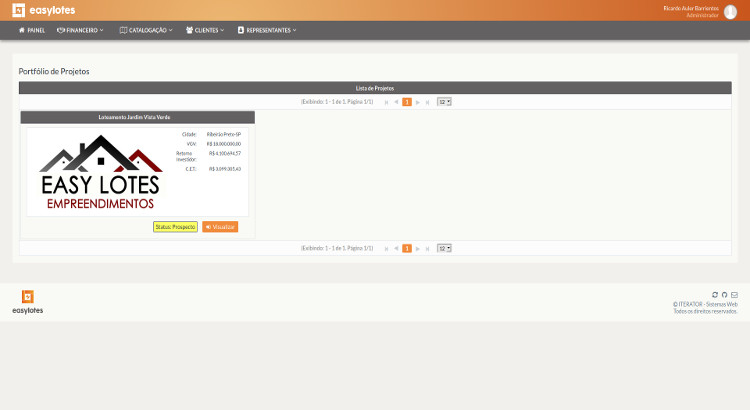Select page 1 in bottom paginator
750x410 pixels.
pyautogui.click(x=407, y=248)
